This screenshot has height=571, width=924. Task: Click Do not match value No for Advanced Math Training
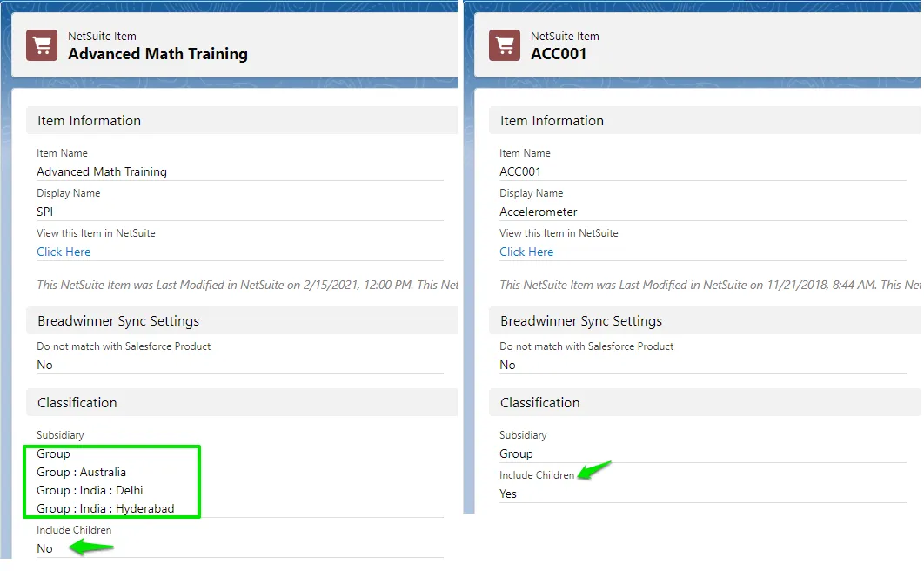pos(44,365)
